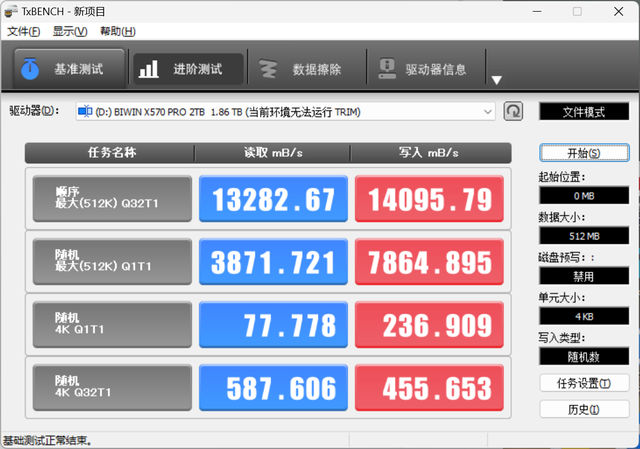The height and width of the screenshot is (449, 640).
Task: Open the 数据擦除 tab
Action: [x=307, y=69]
